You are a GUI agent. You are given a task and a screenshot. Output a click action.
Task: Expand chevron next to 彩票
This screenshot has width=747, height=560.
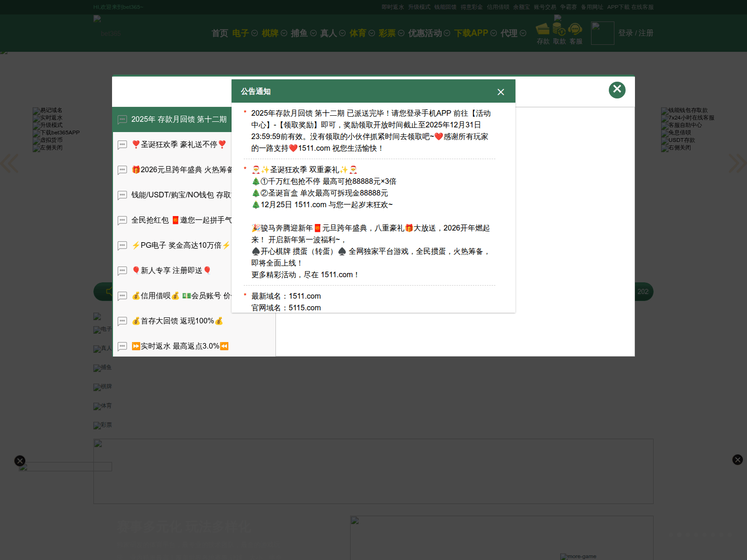coord(401,33)
